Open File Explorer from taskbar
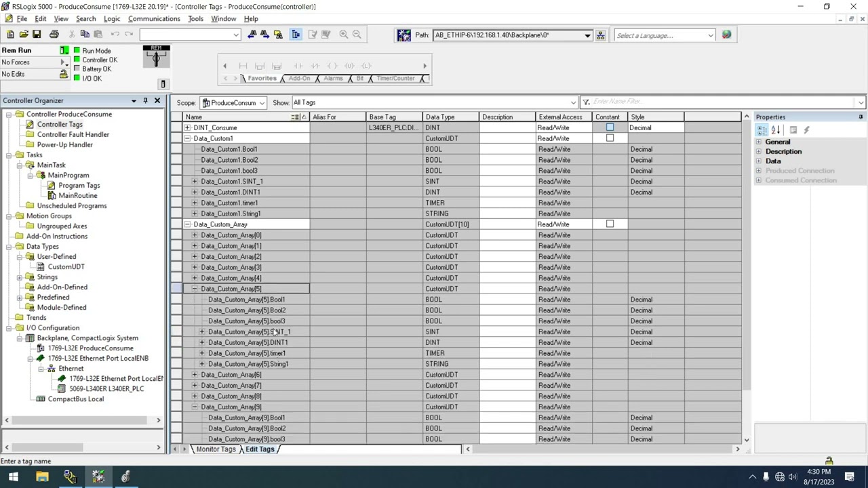Image resolution: width=868 pixels, height=488 pixels. coord(42,476)
